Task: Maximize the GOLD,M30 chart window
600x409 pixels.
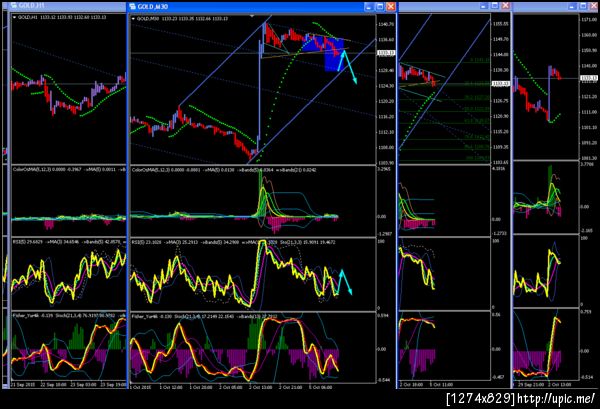Action: [380, 7]
